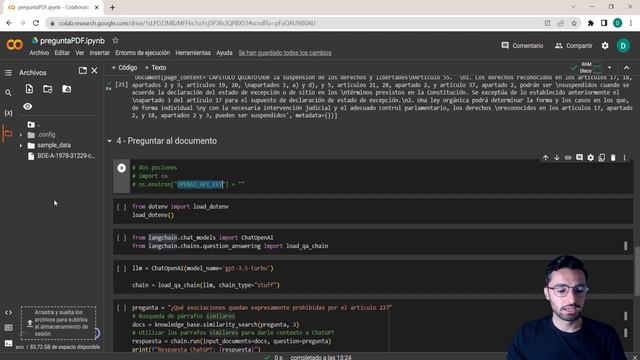Run the ChatOpenAI llm cell

(122, 269)
